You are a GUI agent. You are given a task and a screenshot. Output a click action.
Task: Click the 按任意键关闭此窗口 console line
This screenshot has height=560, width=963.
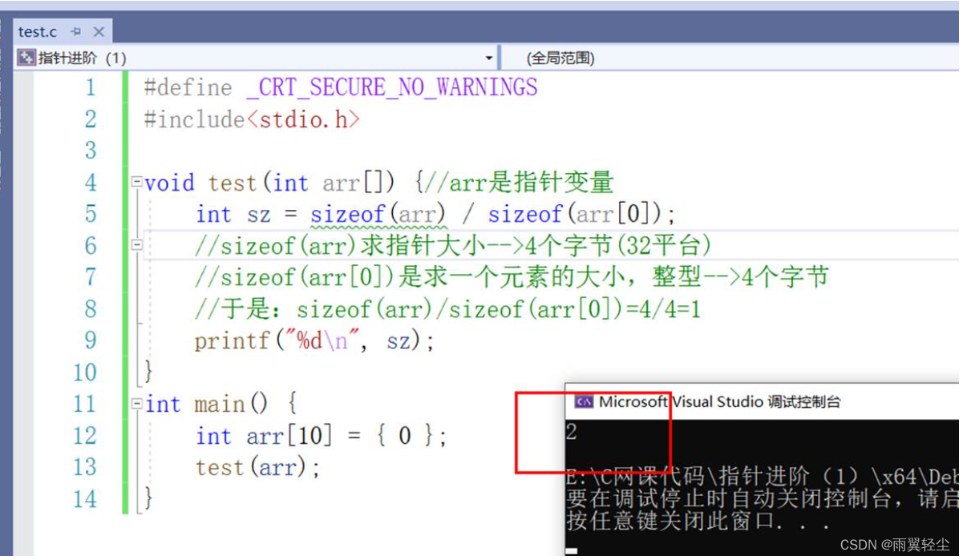click(698, 522)
